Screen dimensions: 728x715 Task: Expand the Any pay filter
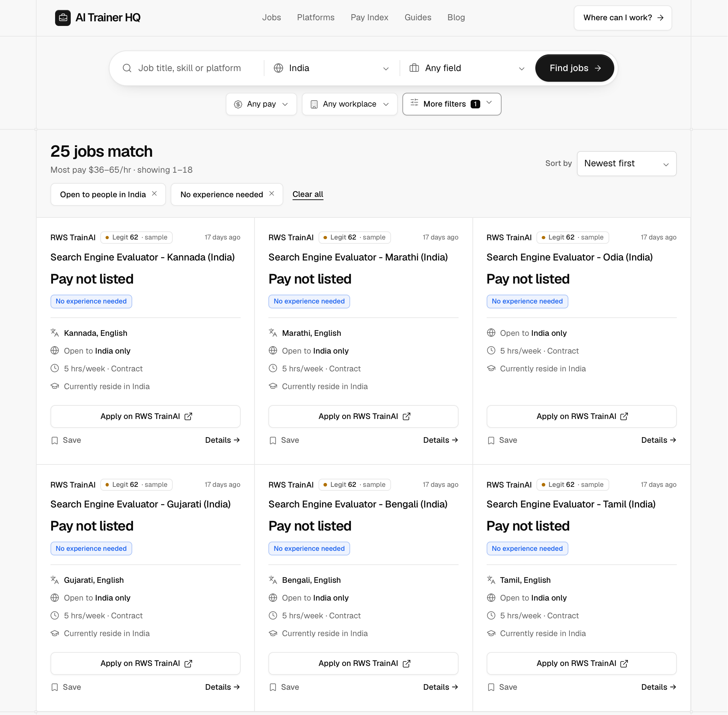(262, 104)
